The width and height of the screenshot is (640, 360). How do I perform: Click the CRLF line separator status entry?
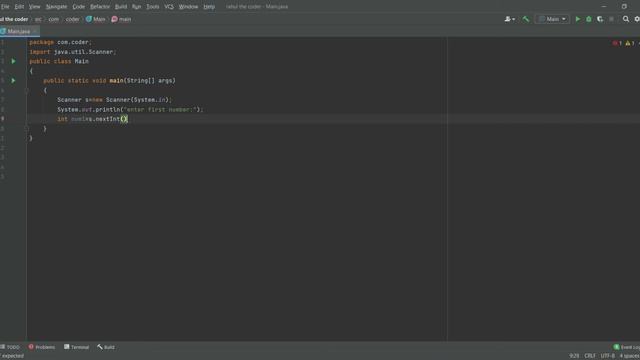coord(590,356)
